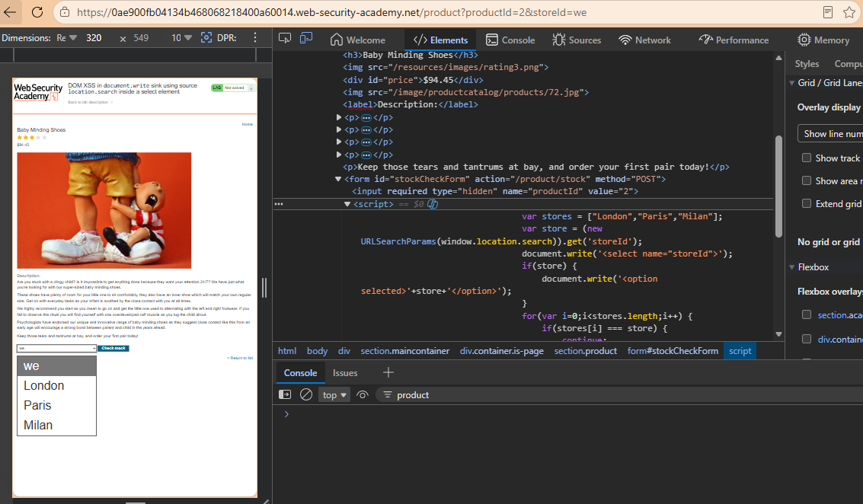
Task: Collapse the Grid / Grid Lanes section
Action: click(x=792, y=82)
